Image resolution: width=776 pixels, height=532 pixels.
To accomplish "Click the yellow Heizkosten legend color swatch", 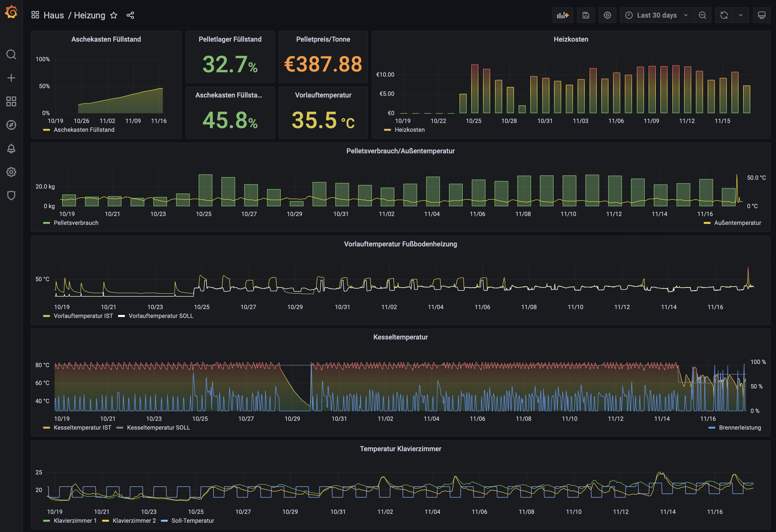I will pos(387,130).
